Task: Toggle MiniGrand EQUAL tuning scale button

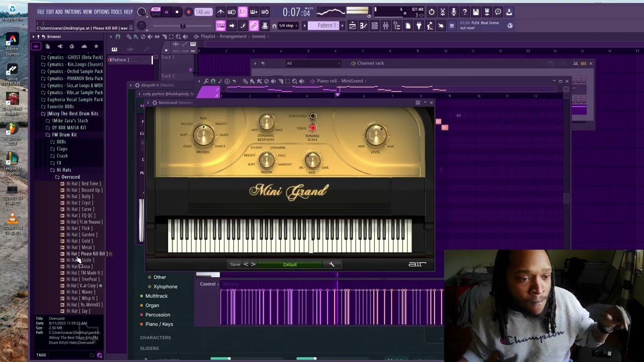Action: pos(312,128)
